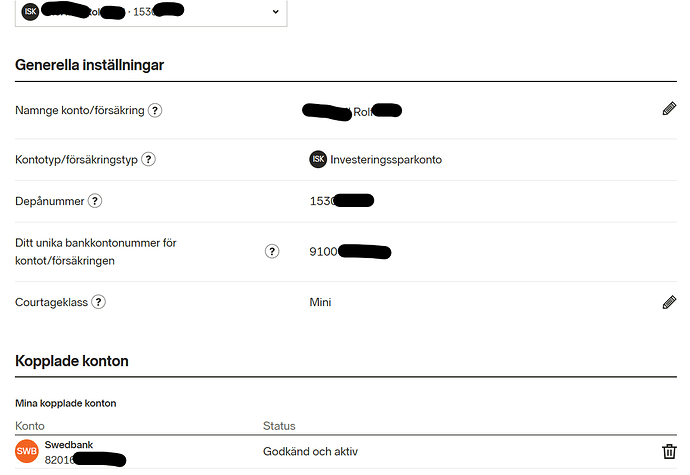Delete the linked Swedbank account

tap(669, 452)
